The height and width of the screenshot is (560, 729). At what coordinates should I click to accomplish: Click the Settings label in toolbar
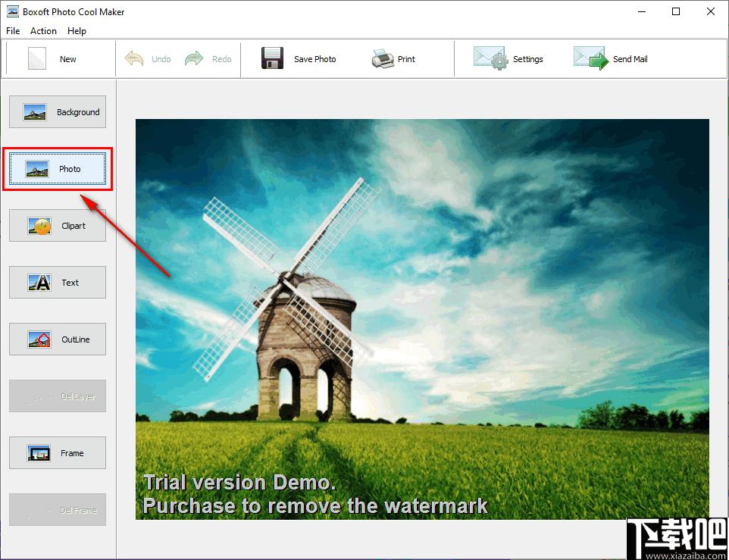(527, 59)
